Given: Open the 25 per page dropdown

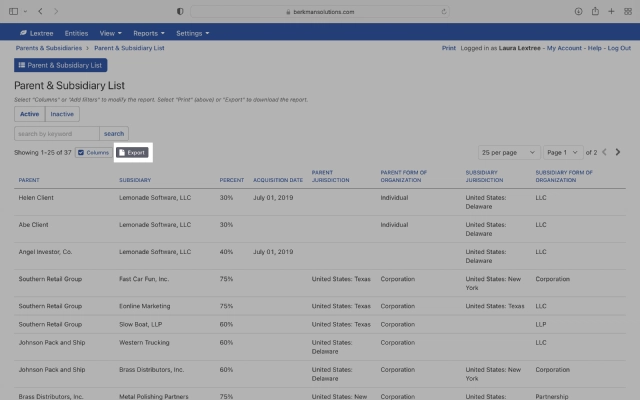Looking at the screenshot, I should pyautogui.click(x=509, y=153).
